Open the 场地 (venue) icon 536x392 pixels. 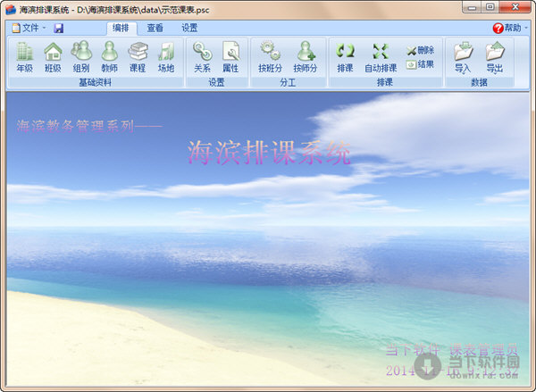166,57
